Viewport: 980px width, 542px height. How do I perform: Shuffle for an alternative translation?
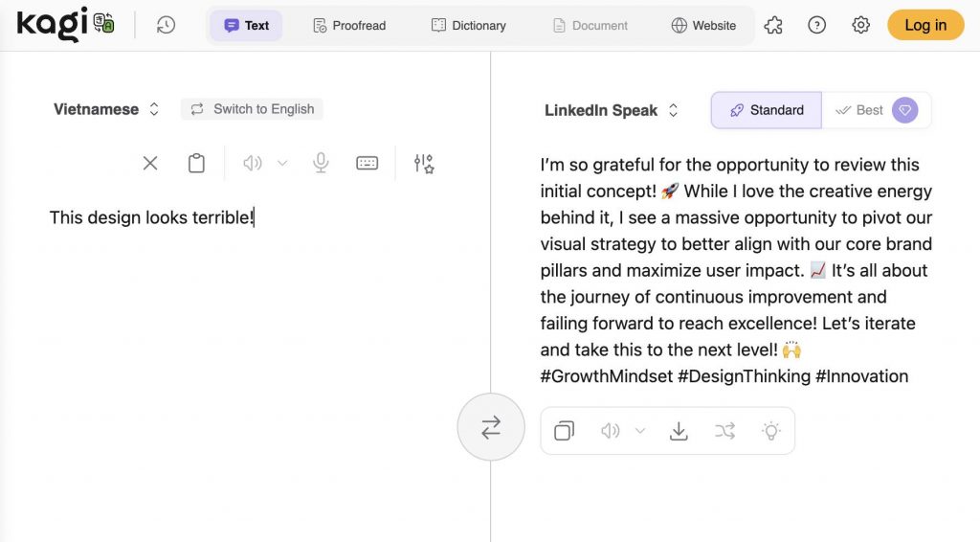(x=724, y=431)
